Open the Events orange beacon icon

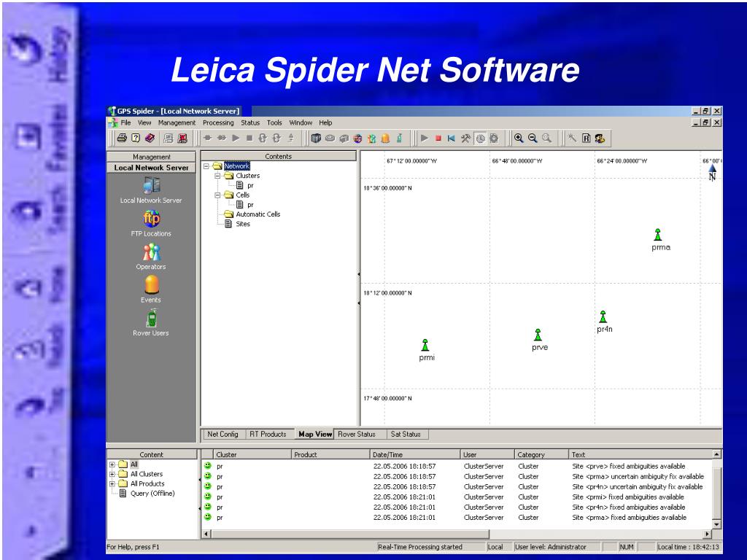tap(152, 285)
